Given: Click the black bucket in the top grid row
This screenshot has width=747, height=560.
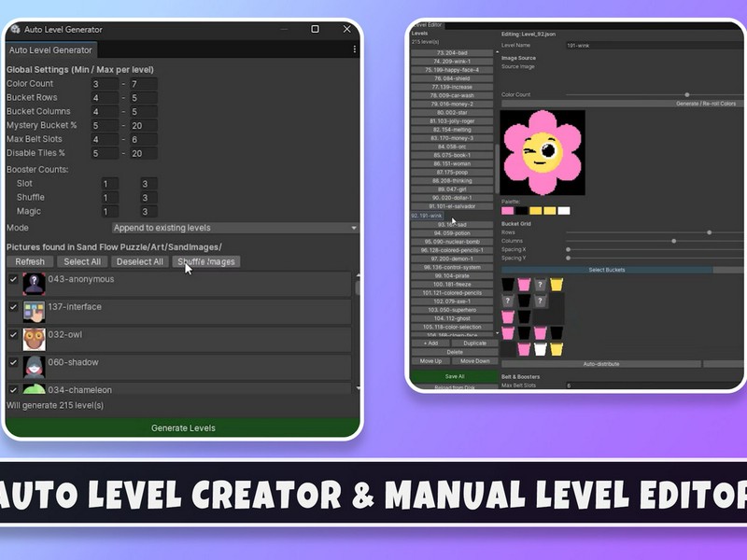Looking at the screenshot, I should [508, 285].
